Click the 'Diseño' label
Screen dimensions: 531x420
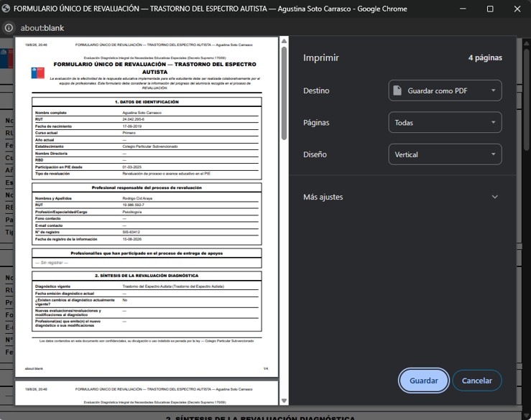coord(315,154)
